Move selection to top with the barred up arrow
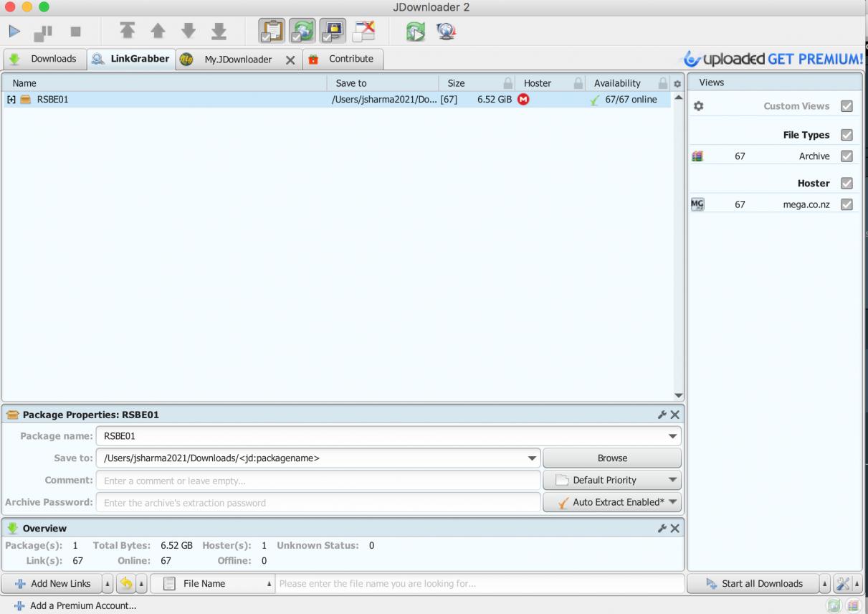Image resolution: width=868 pixels, height=614 pixels. tap(128, 31)
